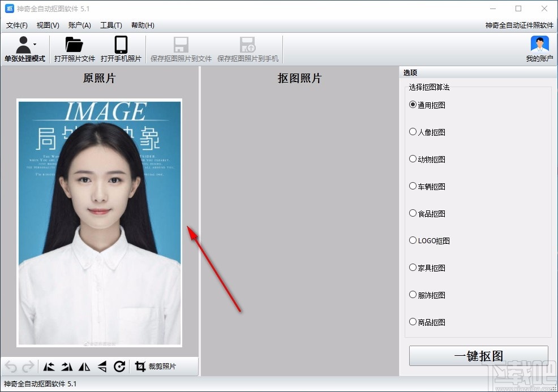Click save cutout photo to phone icon
558x392 pixels.
(248, 45)
